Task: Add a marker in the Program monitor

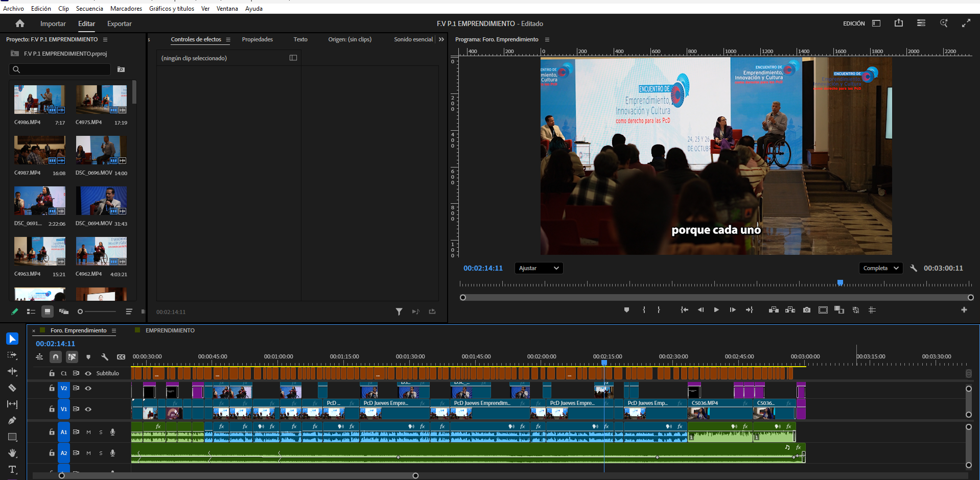Action: coord(626,310)
